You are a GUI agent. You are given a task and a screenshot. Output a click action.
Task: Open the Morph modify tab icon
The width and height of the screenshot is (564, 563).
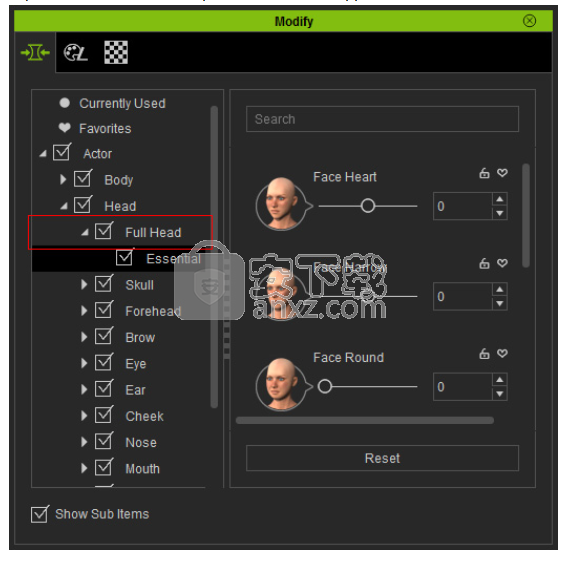point(35,53)
